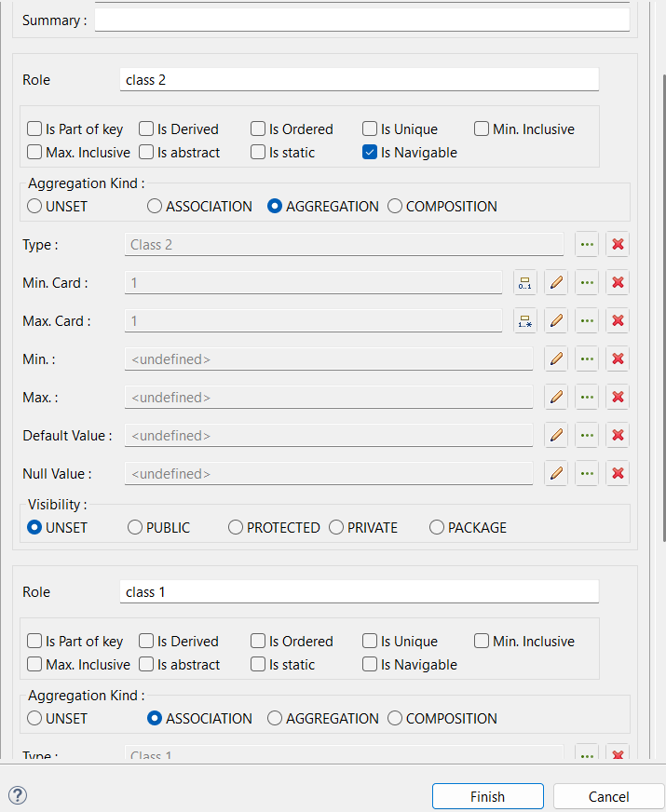The image size is (666, 812).
Task: Click the 1..* cardinality icon for Max. Card
Action: [525, 321]
